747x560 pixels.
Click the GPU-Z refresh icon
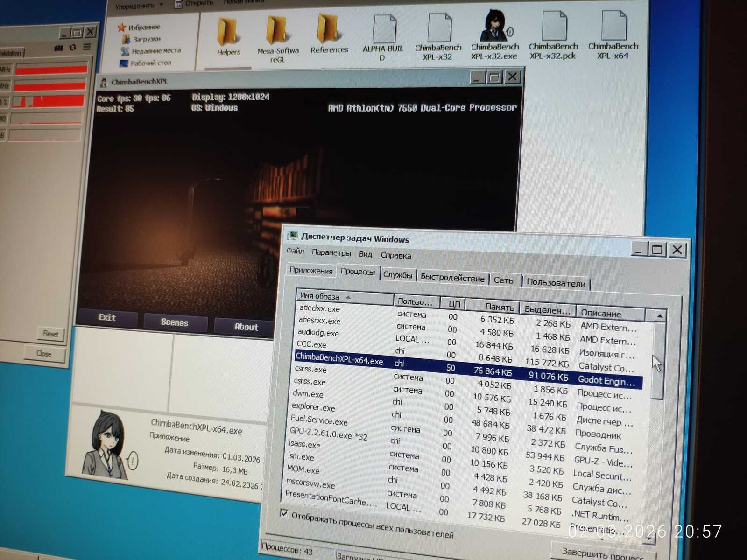pyautogui.click(x=73, y=47)
